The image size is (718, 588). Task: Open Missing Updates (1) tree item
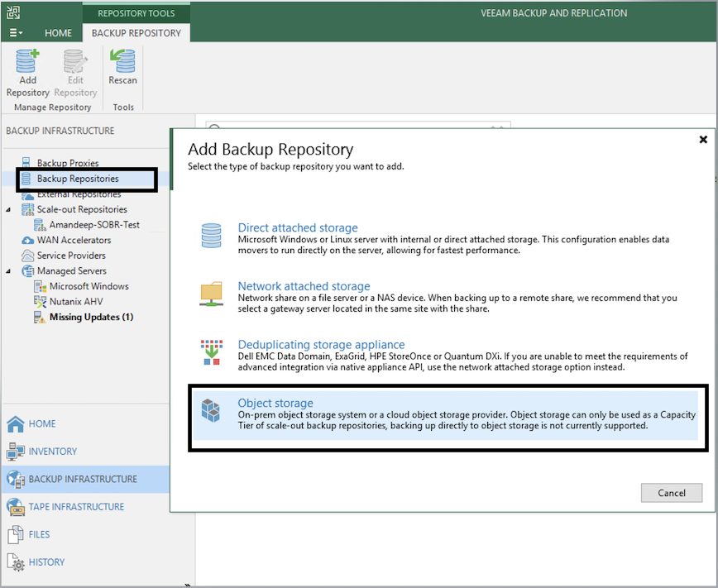tap(91, 317)
